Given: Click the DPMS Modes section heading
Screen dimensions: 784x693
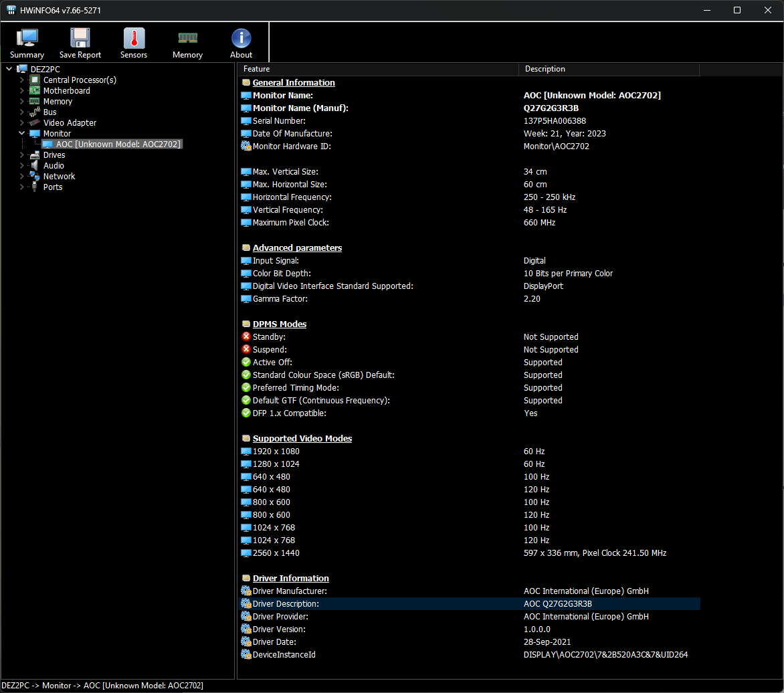Looking at the screenshot, I should pyautogui.click(x=280, y=324).
